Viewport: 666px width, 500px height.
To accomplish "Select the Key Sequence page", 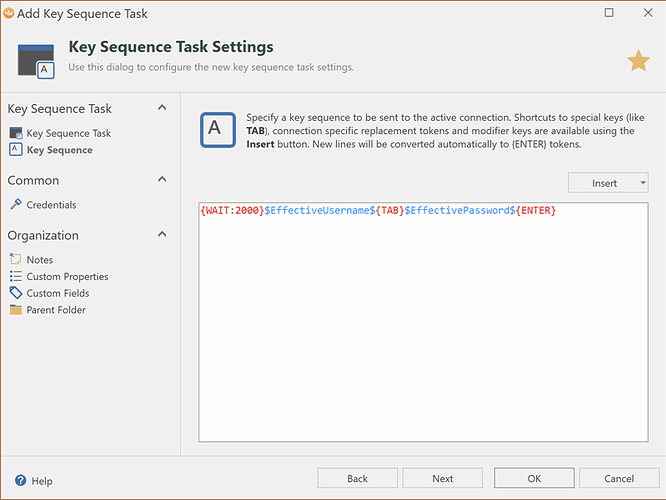I will 59,150.
